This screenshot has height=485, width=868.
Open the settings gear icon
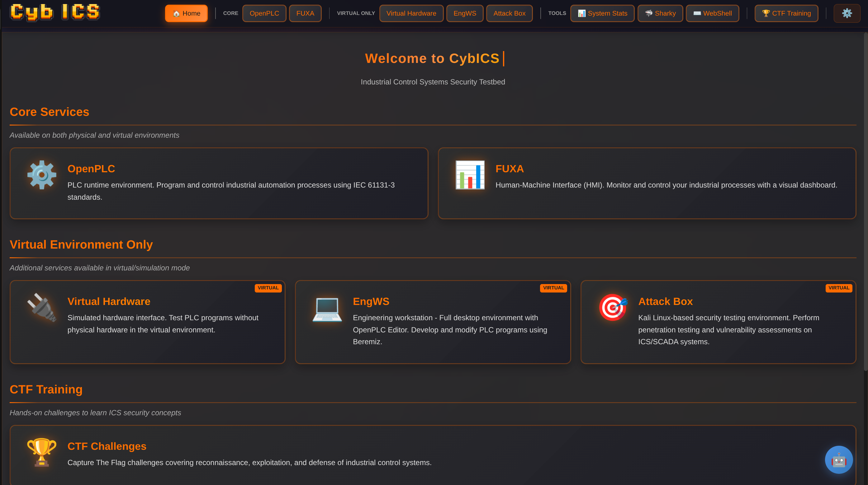(847, 13)
